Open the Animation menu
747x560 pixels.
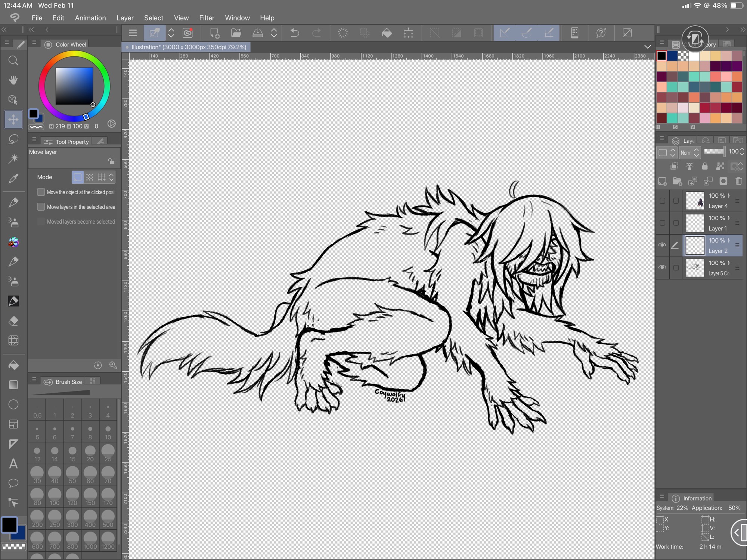pos(90,18)
